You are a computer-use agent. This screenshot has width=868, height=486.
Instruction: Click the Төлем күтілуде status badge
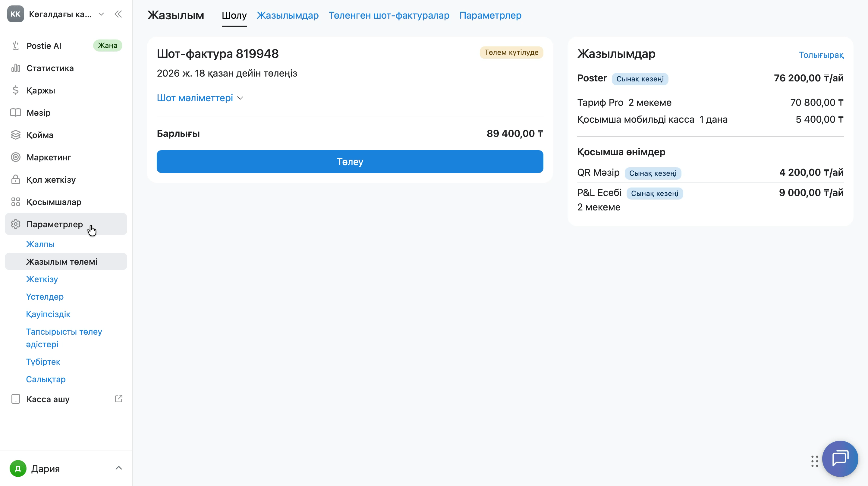pos(511,52)
